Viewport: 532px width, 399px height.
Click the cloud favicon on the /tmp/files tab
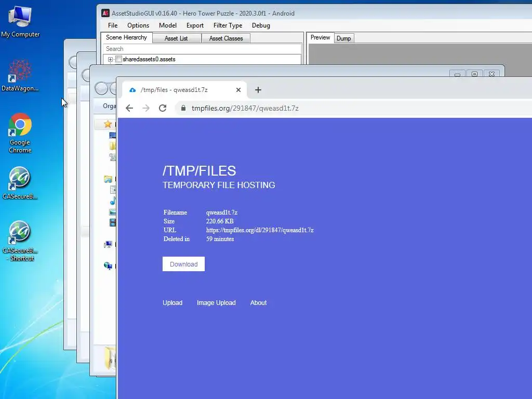tap(132, 90)
